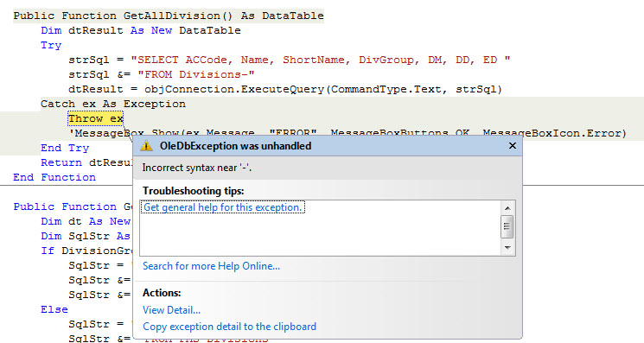Click the '"FROM Divisions-"' string literal
The image size is (644, 343).
click(196, 74)
